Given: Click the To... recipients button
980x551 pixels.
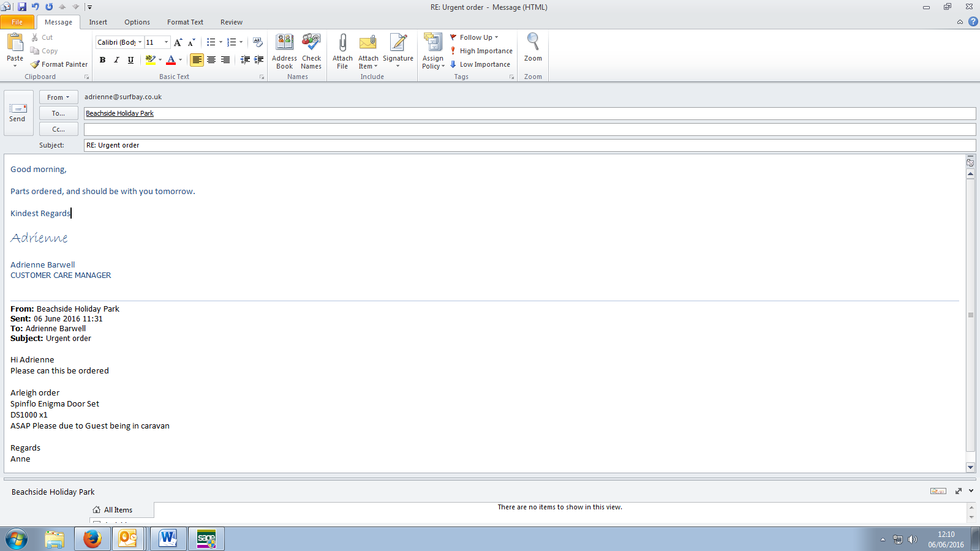Looking at the screenshot, I should (58, 113).
